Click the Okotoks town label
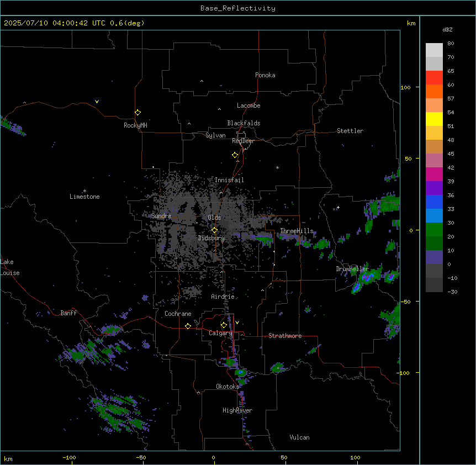The image size is (476, 465). click(x=228, y=387)
